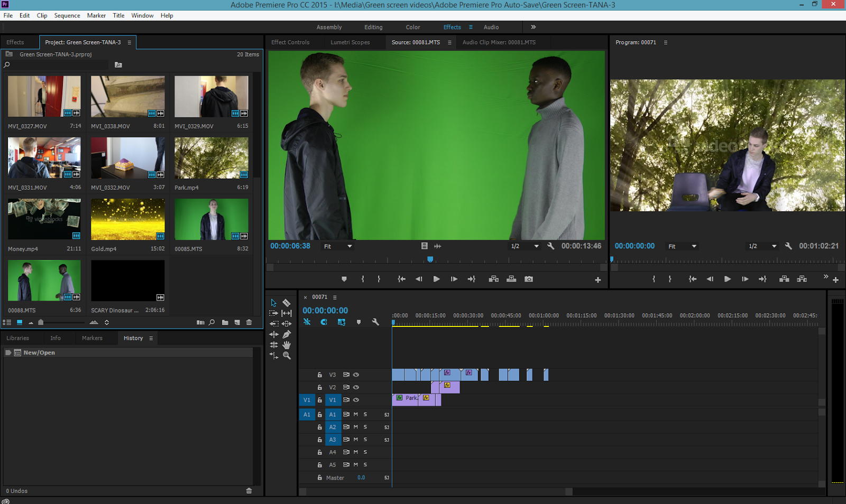Switch to the Color workspace

tap(412, 27)
